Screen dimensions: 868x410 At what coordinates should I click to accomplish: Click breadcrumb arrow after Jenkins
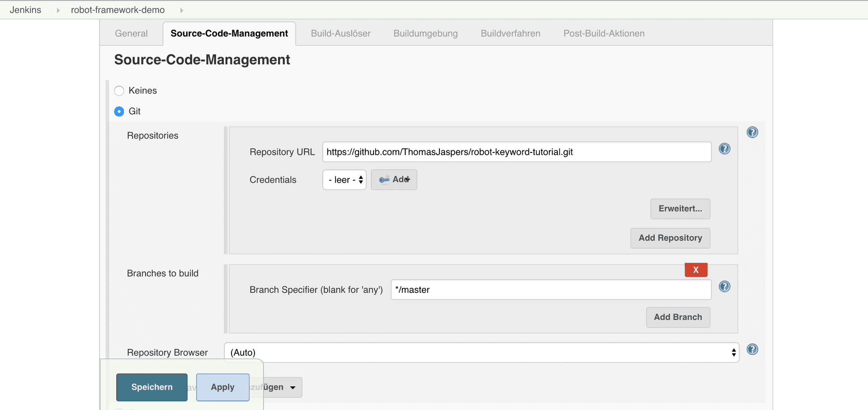[x=58, y=10]
